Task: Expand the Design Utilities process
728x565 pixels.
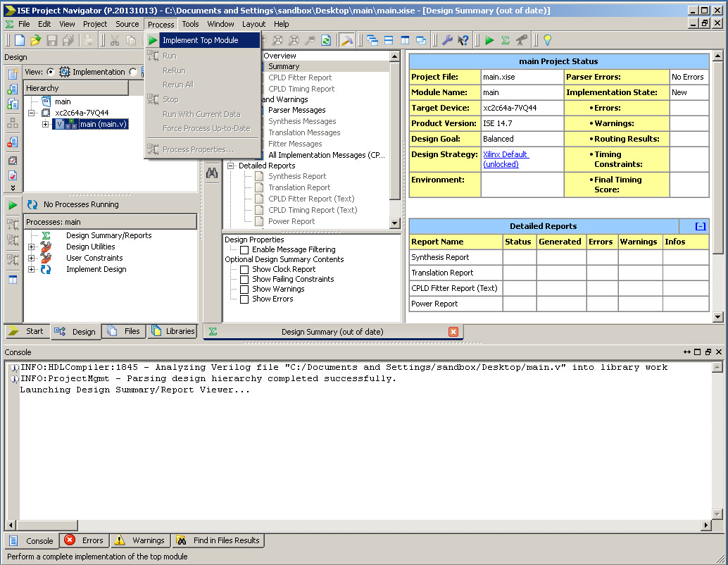Action: 32,247
